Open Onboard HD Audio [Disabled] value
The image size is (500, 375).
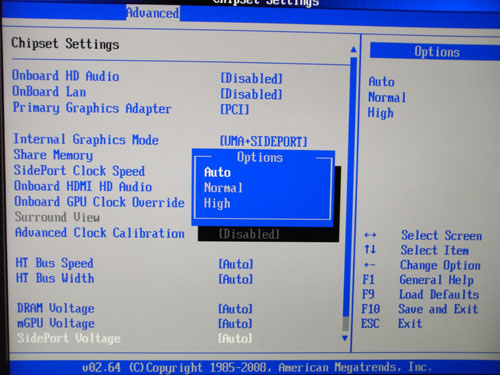click(251, 78)
